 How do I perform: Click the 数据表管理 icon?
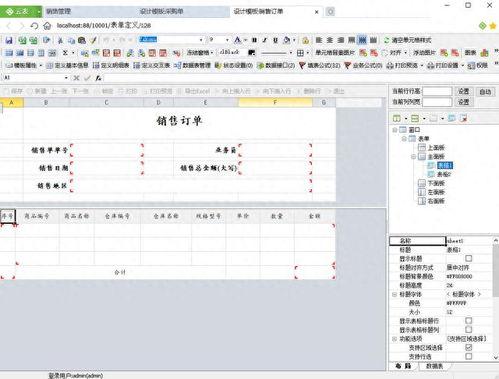coord(177,65)
